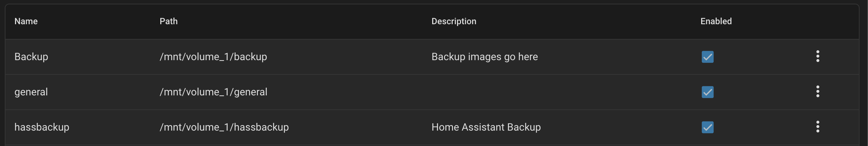Uncheck Enabled for the general share
Image resolution: width=868 pixels, height=146 pixels.
point(707,92)
